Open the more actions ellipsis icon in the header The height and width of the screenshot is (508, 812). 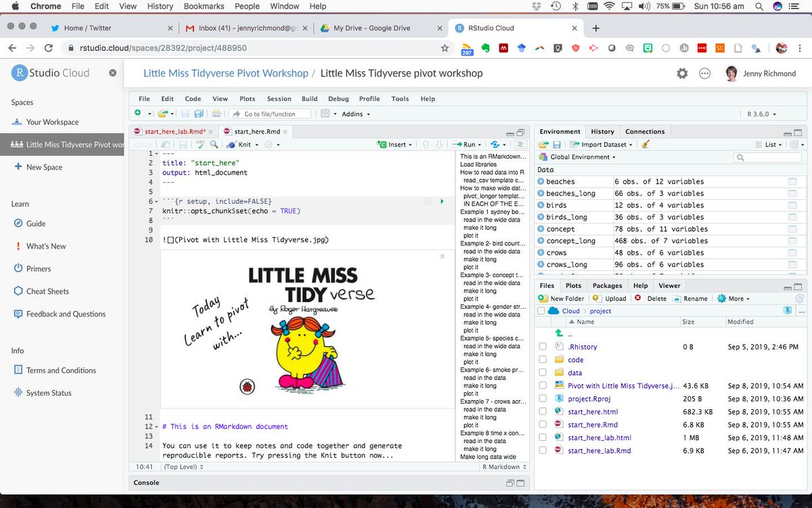[x=704, y=73]
